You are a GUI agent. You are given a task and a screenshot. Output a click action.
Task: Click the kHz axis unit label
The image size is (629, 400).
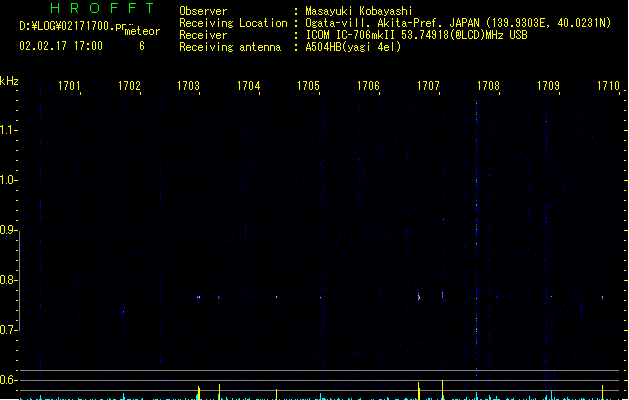pyautogui.click(x=9, y=81)
